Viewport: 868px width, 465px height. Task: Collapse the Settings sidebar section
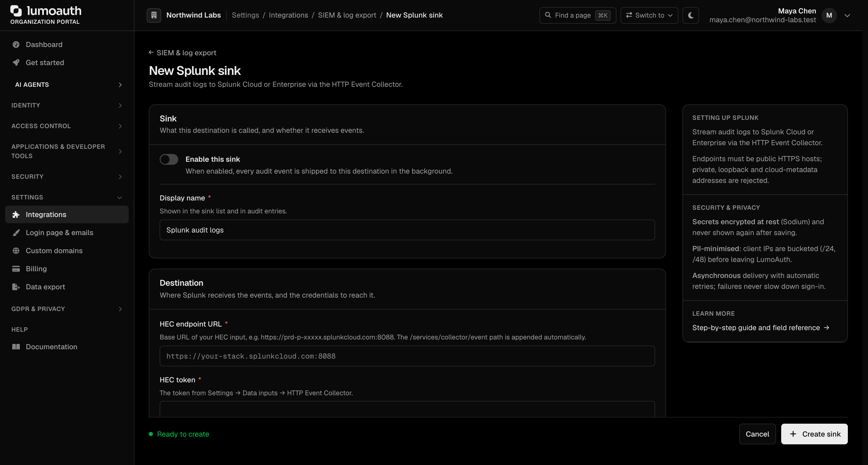(67, 197)
